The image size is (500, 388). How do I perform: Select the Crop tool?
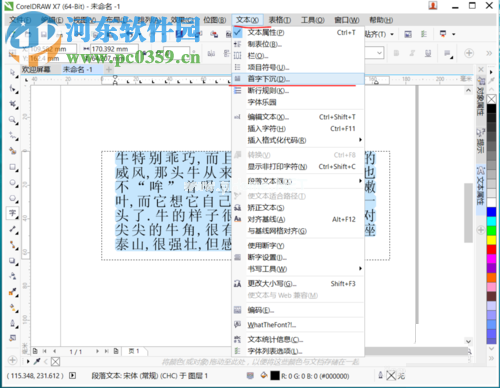click(x=13, y=104)
